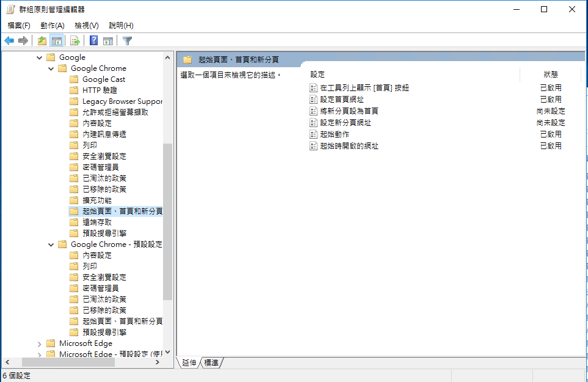Go up one level with the folder-arrow icon

(x=42, y=40)
